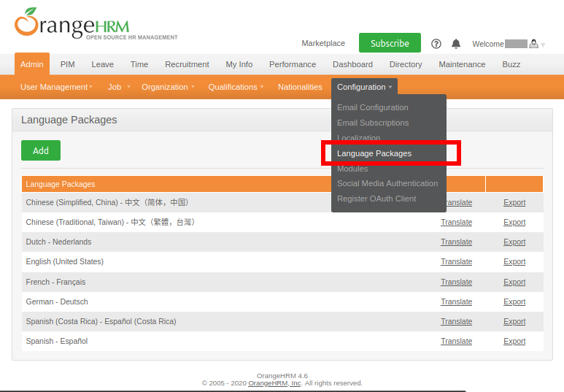Select the Directory tab

tap(406, 64)
